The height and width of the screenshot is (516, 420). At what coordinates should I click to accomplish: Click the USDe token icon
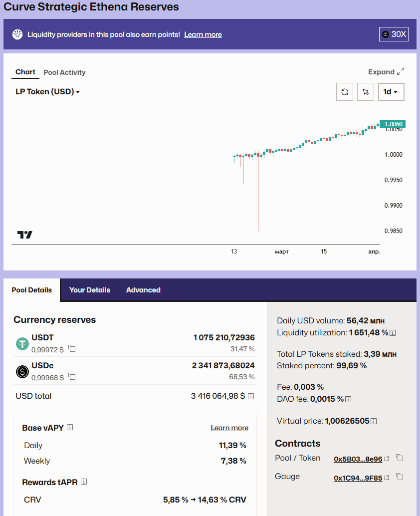22,372
